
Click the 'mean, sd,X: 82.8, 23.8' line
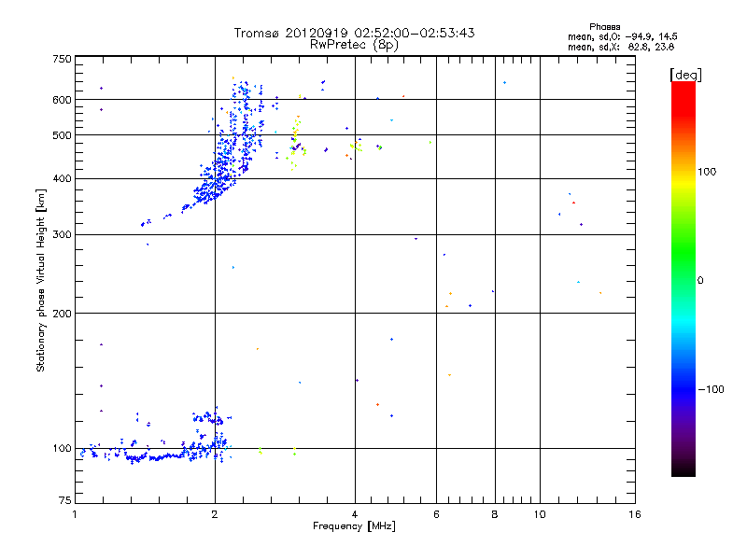pos(621,47)
